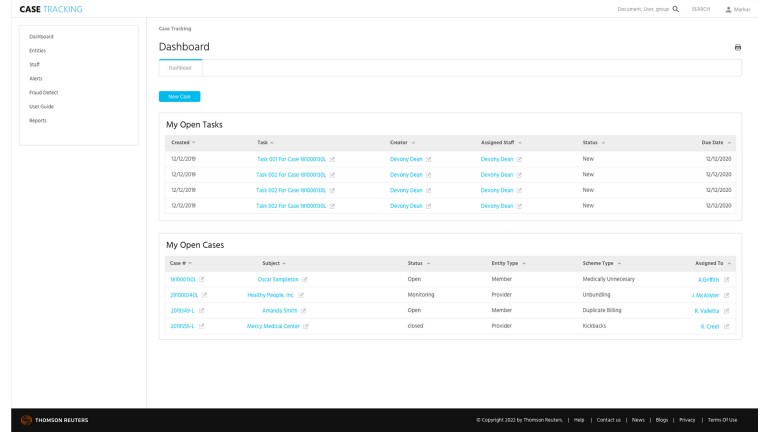Screen dimensions: 768x432
Task: Open the Markus user profile icon
Action: click(x=729, y=9)
